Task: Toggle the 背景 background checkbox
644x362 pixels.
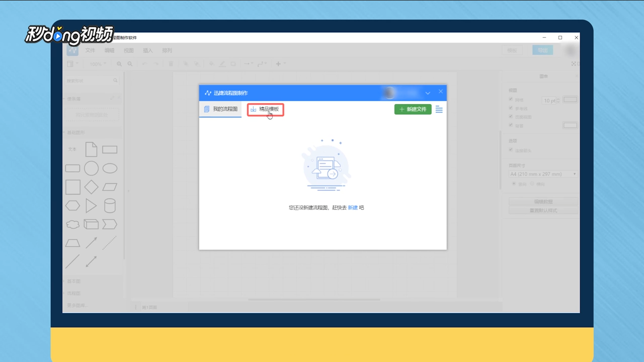Action: 512,125
